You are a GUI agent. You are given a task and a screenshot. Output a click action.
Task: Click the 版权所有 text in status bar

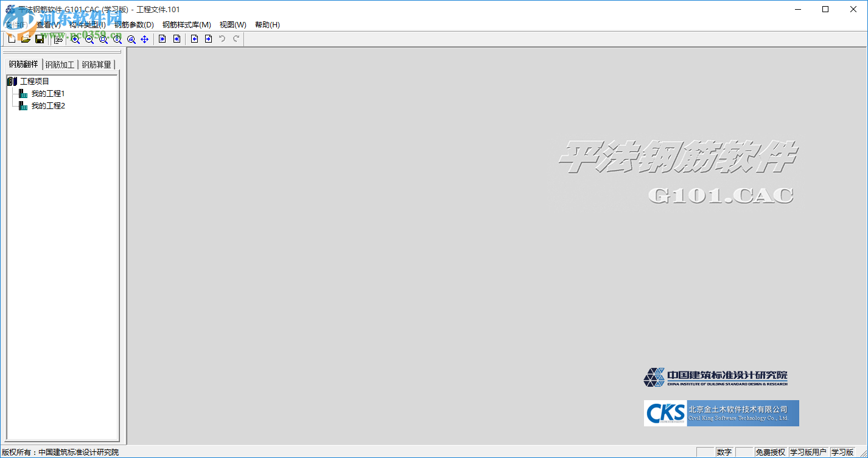(x=60, y=453)
